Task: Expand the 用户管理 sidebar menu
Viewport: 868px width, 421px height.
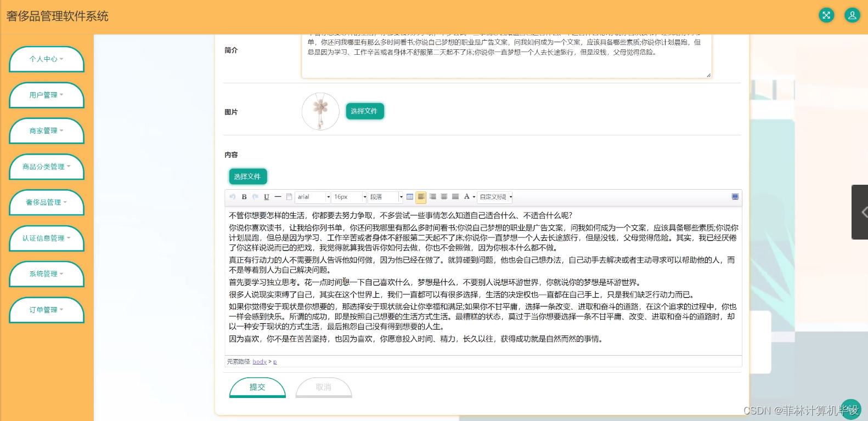Action: click(x=47, y=95)
